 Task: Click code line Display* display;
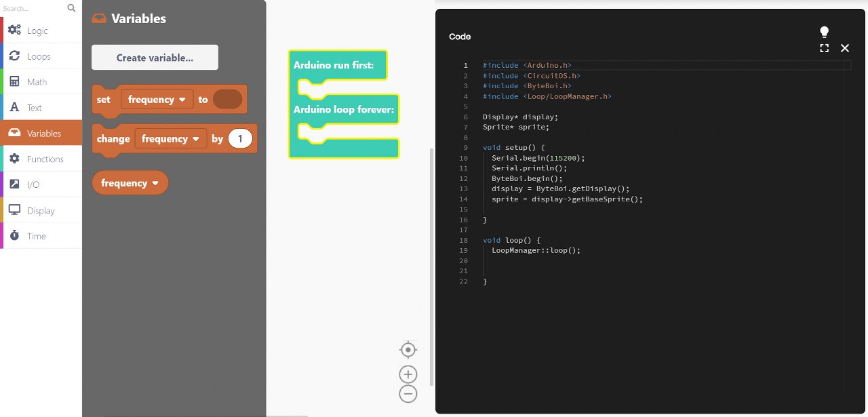point(521,117)
